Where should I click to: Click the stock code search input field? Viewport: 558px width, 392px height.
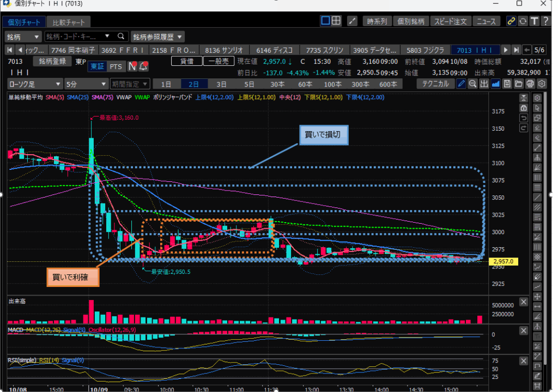(x=74, y=36)
